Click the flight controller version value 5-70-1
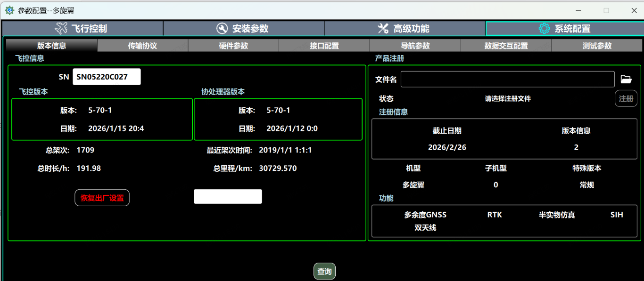Image resolution: width=644 pixels, height=281 pixels. tap(100, 110)
